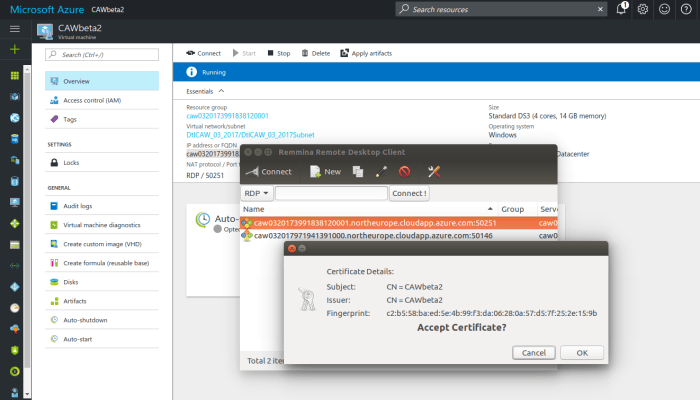Click Delete in the Azure VM toolbar
The image size is (700, 400).
tap(316, 53)
